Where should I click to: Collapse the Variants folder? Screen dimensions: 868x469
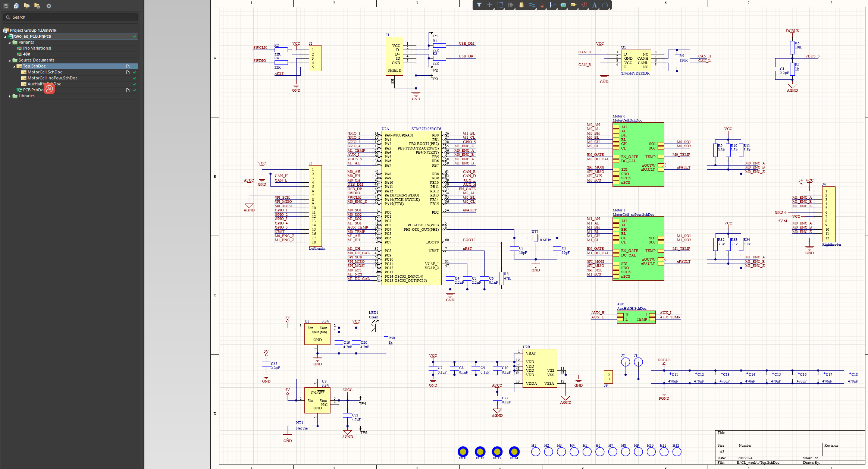point(10,43)
